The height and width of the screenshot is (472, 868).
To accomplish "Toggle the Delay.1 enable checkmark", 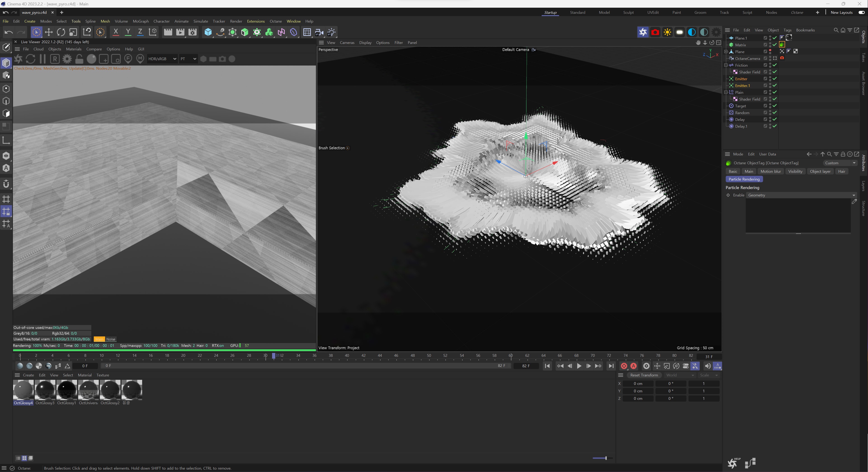I will click(775, 126).
